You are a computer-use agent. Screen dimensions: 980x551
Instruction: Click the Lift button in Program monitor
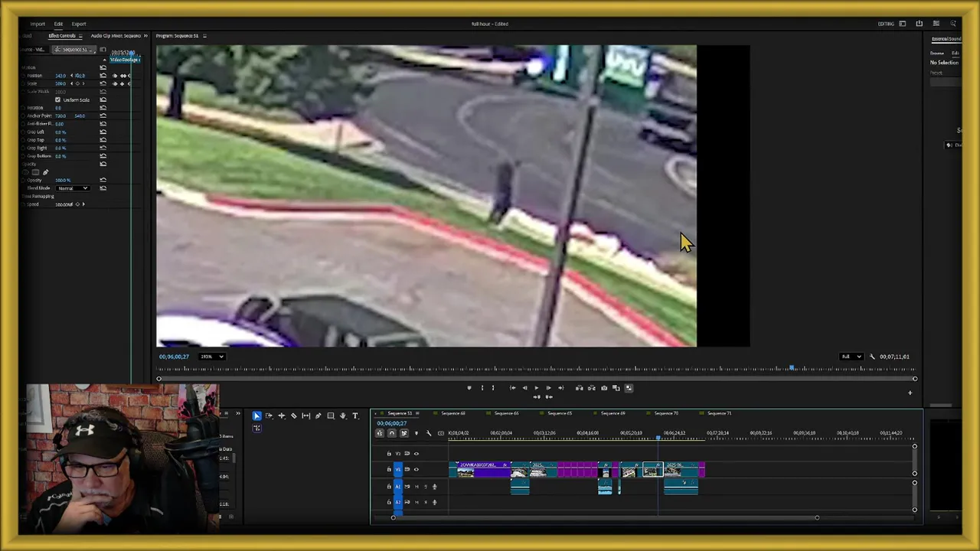click(x=579, y=388)
